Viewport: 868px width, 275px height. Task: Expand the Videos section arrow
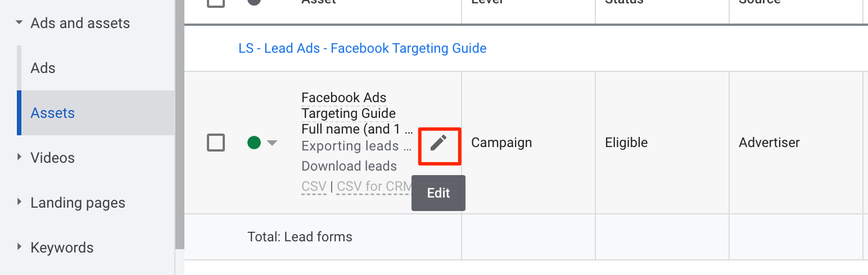coord(20,158)
